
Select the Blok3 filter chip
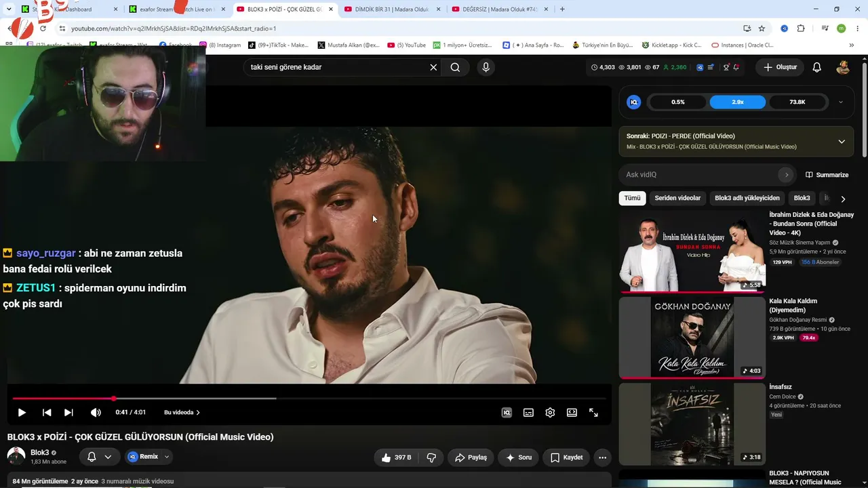(x=802, y=198)
